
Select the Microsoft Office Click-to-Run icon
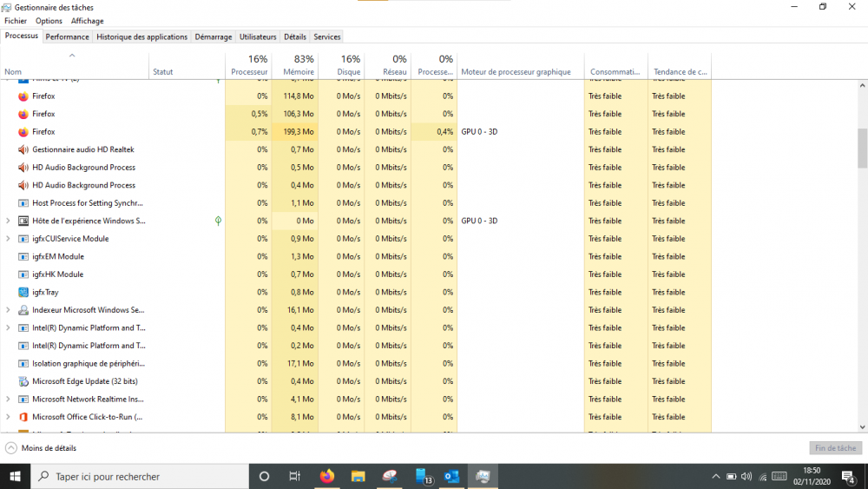coord(23,417)
